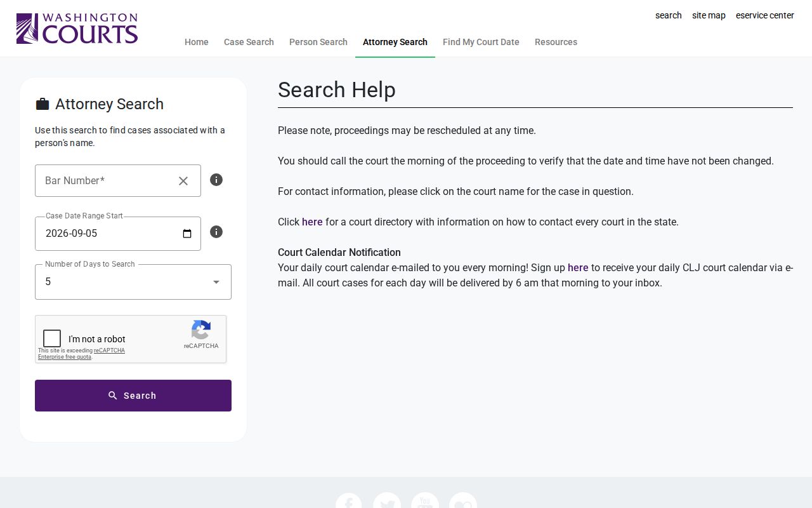This screenshot has width=812, height=508.
Task: Check the "I'm not a robot" box
Action: (52, 338)
